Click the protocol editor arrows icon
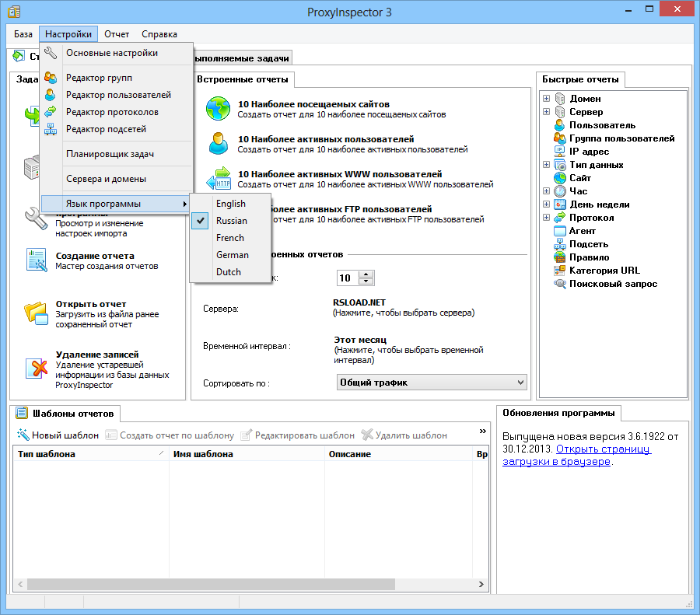The image size is (700, 615). point(51,112)
